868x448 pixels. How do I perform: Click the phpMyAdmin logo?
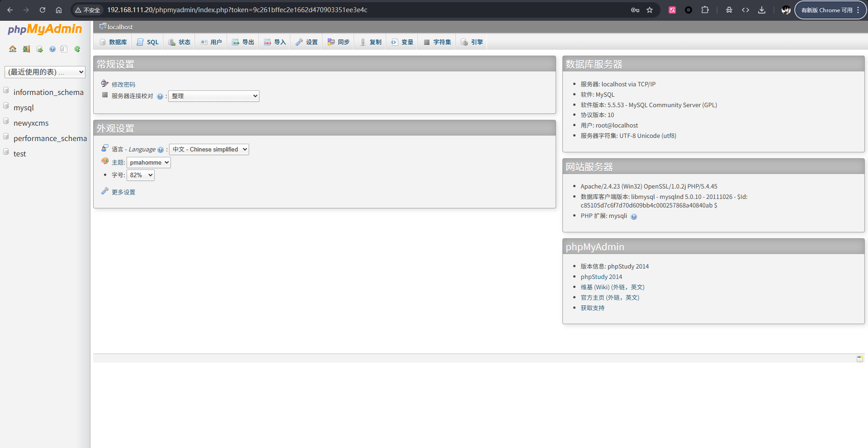[45, 29]
